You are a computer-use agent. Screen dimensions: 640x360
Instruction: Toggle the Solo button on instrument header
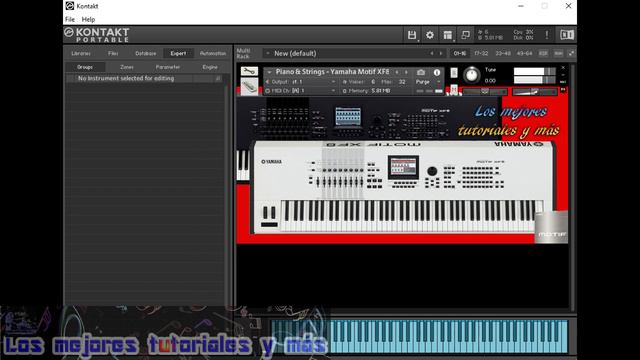pyautogui.click(x=454, y=73)
